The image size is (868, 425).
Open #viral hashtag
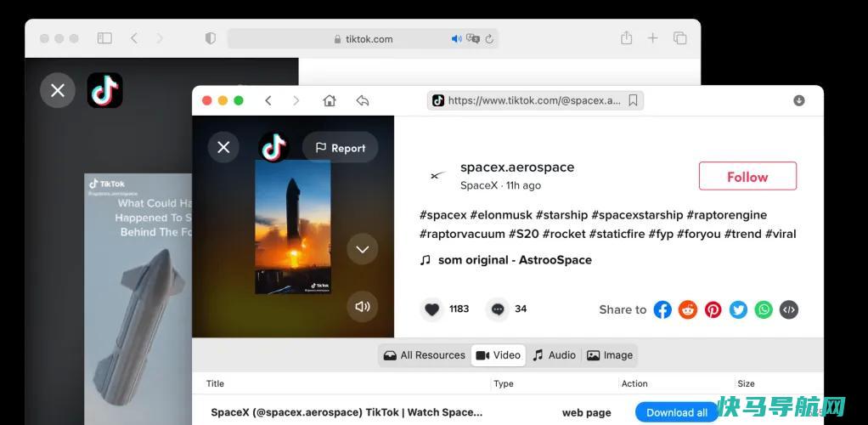pyautogui.click(x=781, y=234)
